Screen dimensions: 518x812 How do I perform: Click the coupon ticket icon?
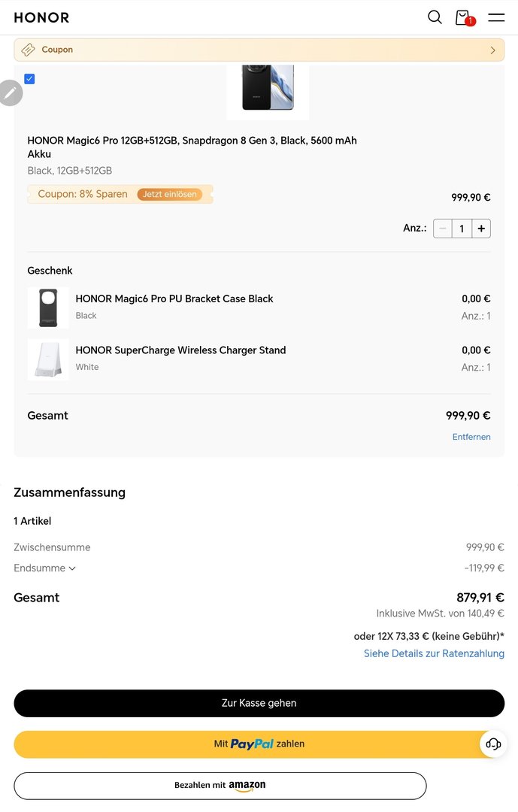tap(29, 50)
